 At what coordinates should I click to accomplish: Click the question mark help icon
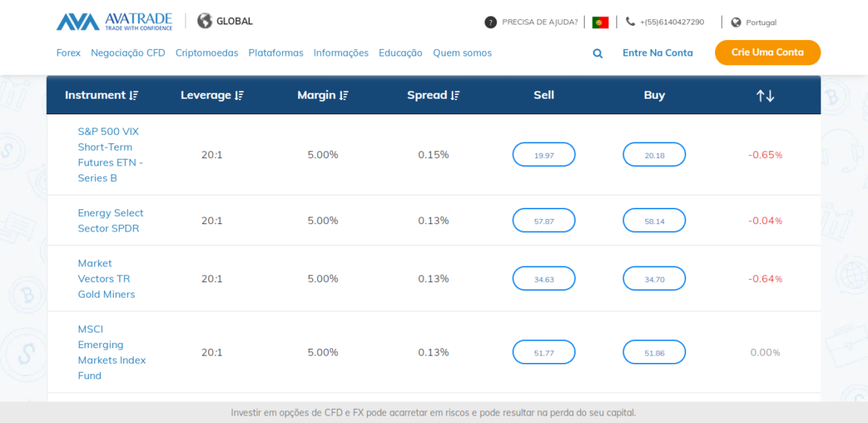click(x=490, y=22)
